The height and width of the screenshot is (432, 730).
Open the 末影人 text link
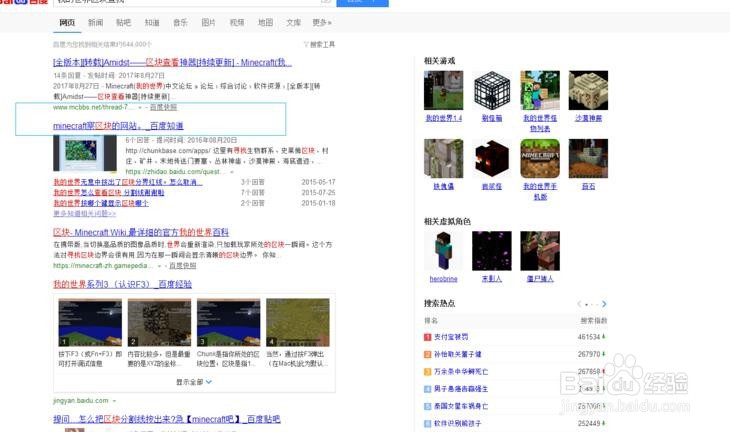492,279
